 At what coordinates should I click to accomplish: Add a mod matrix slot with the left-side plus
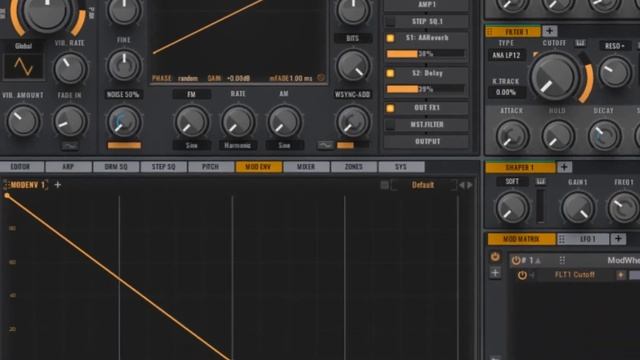(495, 273)
